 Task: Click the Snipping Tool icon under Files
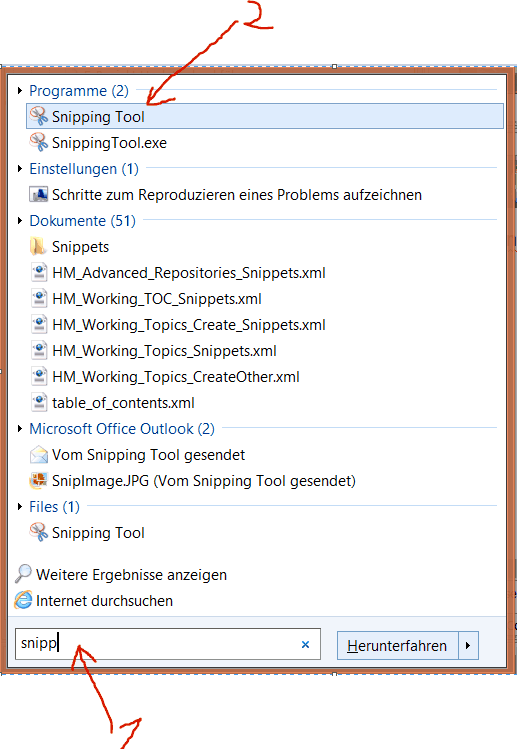(x=38, y=532)
